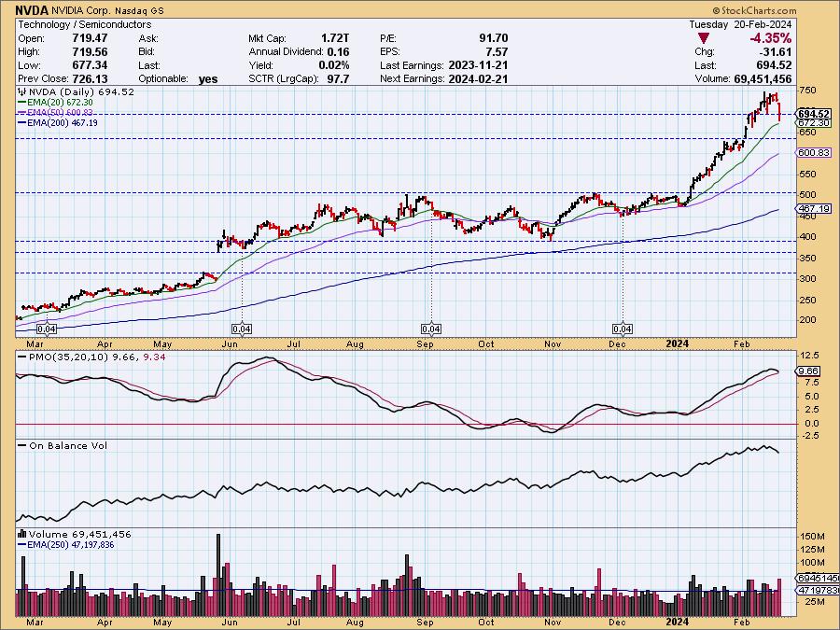Screen dimensions: 840x630
Task: Click the Ask label in the header
Action: pyautogui.click(x=147, y=38)
